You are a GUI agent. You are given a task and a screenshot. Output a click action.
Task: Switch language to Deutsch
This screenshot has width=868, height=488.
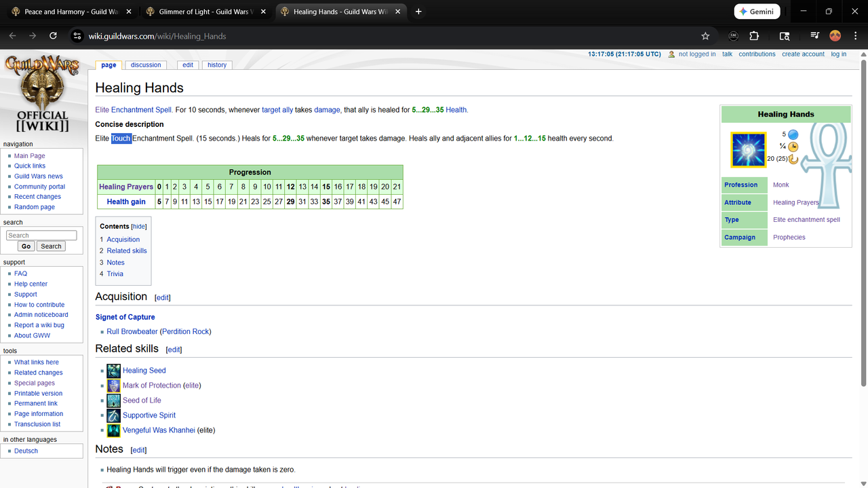coord(26,451)
